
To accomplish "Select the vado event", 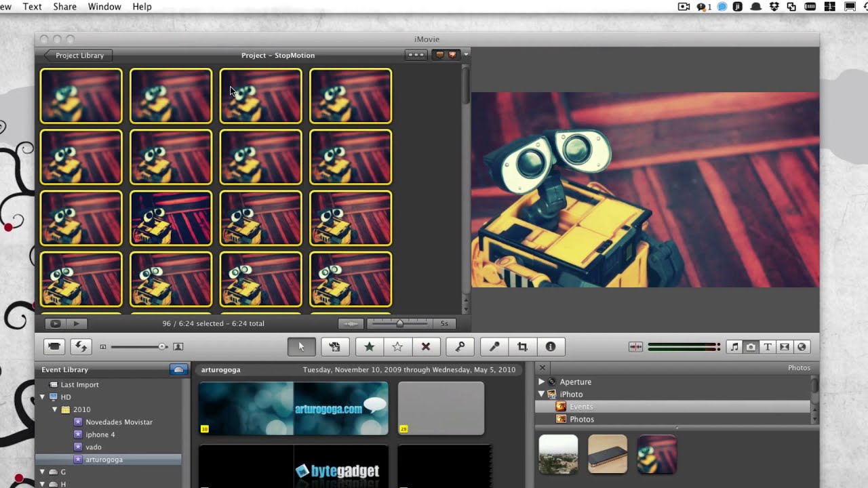I will [94, 447].
